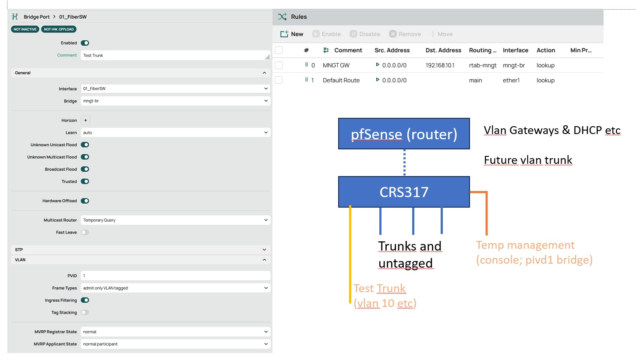The width and height of the screenshot is (636, 364).
Task: Click the Future vlan trunk label
Action: pos(528,160)
